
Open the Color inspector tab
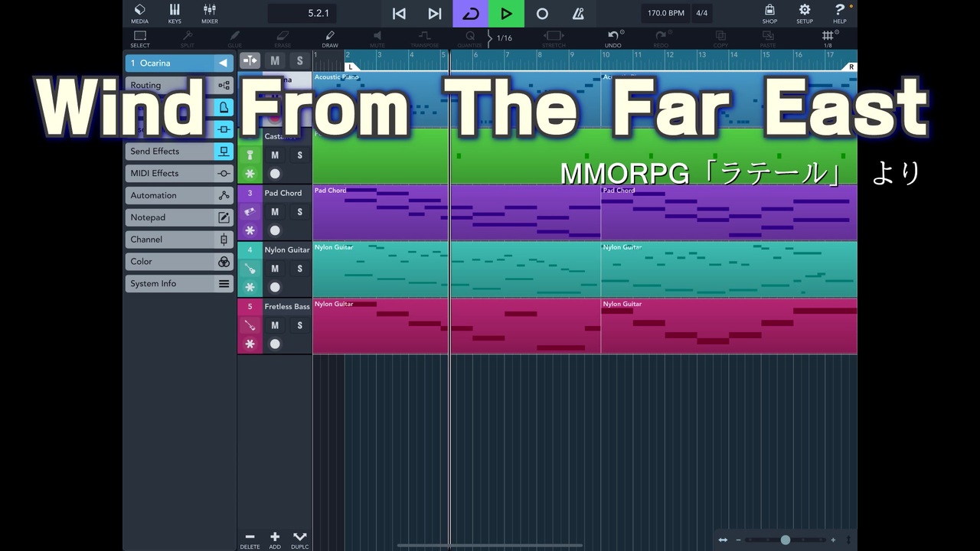click(179, 261)
